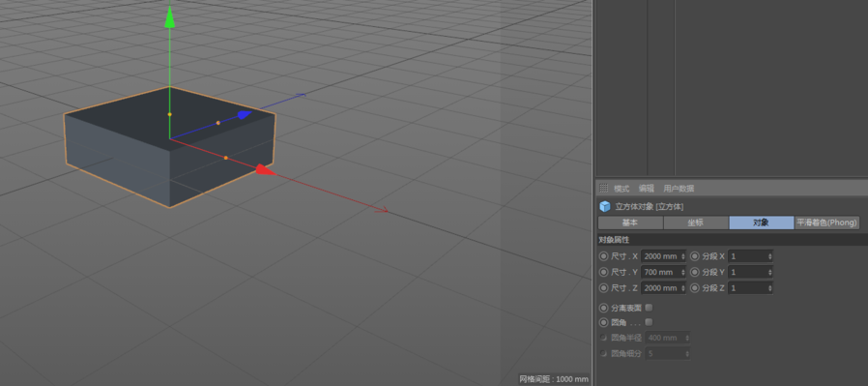Click the stepper arrows of 分段 X
Viewport: 868px width, 386px height.
[769, 256]
